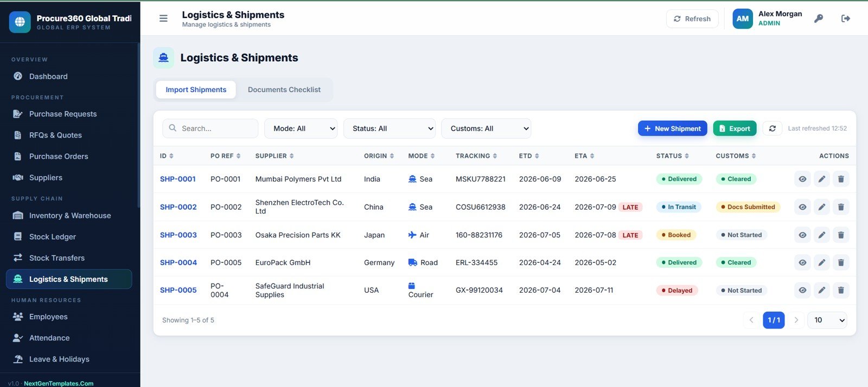The height and width of the screenshot is (387, 868).
Task: Click the hamburger menu icon in header
Action: 163,18
